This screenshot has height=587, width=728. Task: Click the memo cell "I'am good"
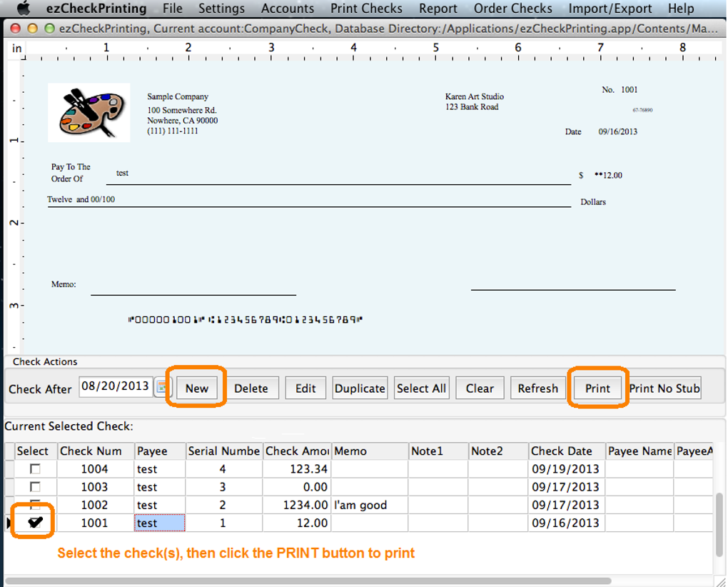(370, 505)
